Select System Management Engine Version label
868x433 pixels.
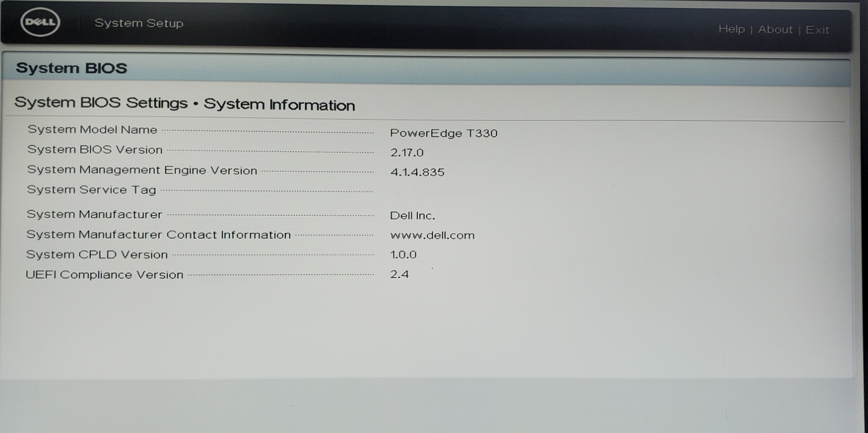click(142, 170)
